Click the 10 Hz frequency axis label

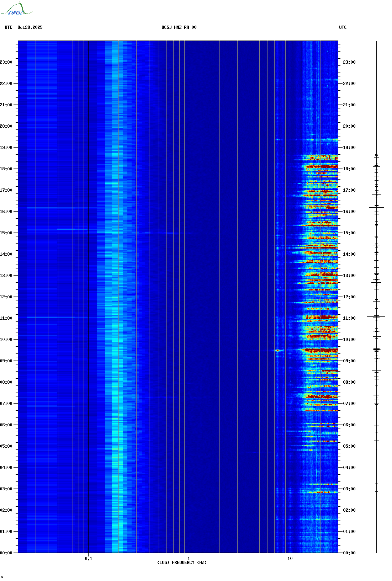[x=290, y=558]
